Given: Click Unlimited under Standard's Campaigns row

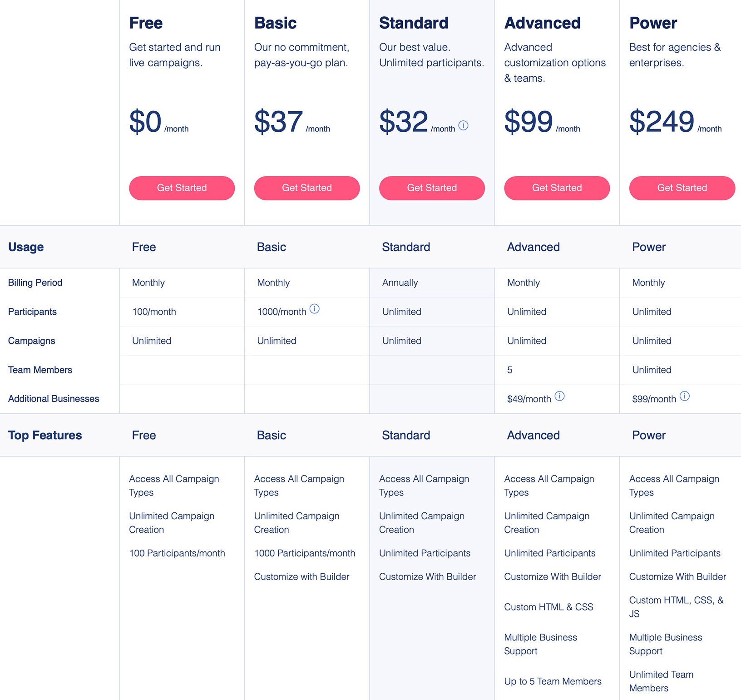Looking at the screenshot, I should (x=401, y=341).
